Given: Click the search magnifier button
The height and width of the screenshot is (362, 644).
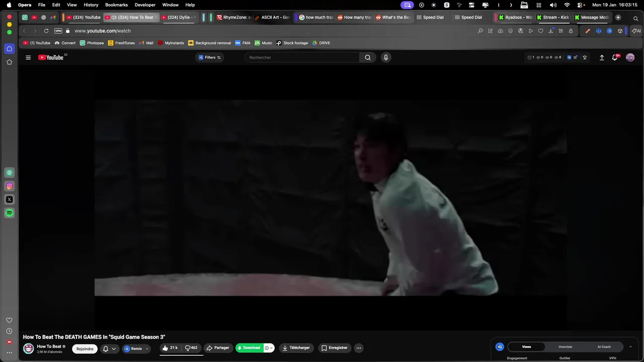Looking at the screenshot, I should click(368, 57).
